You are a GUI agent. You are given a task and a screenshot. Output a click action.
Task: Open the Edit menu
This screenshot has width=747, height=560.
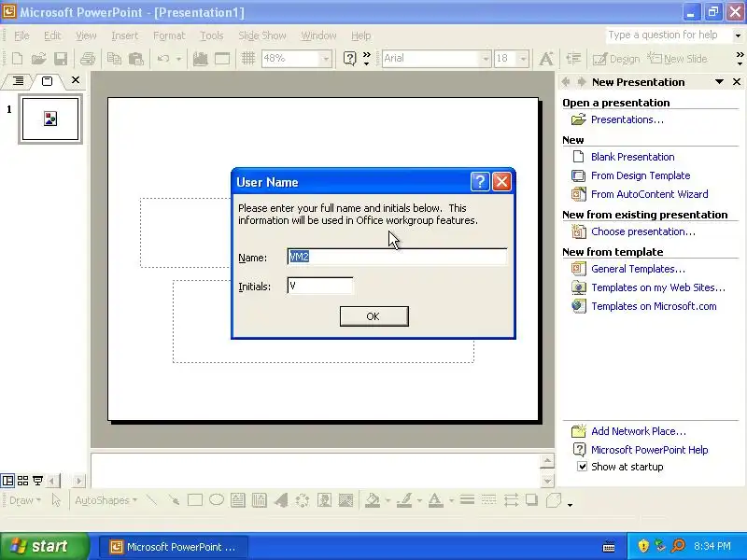52,35
